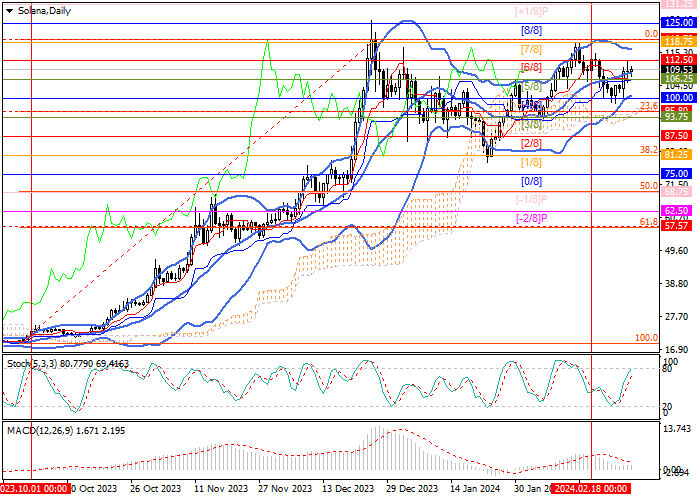Click the 2024.02.18 00:00 date marker
This screenshot has height=500, width=700.
(591, 488)
